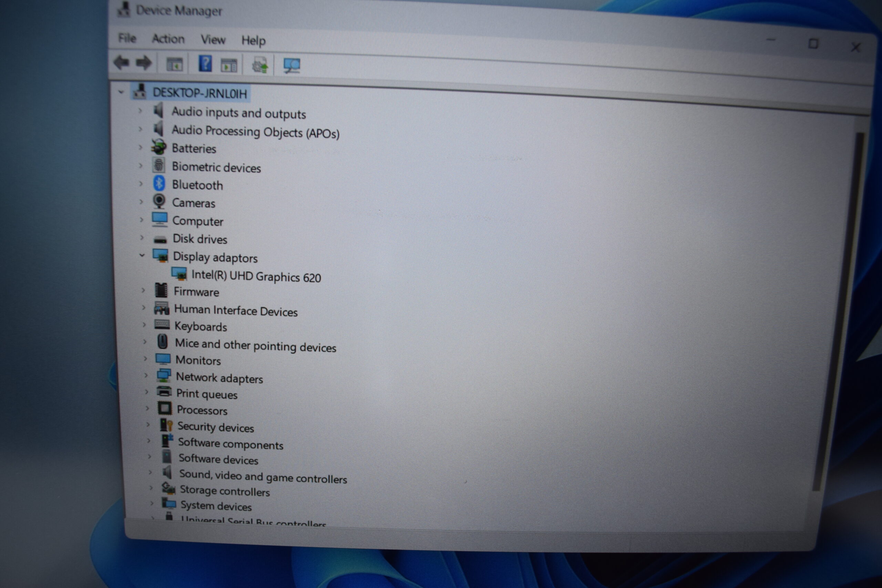
Task: Click the Human Interface Devices icon
Action: (x=162, y=308)
